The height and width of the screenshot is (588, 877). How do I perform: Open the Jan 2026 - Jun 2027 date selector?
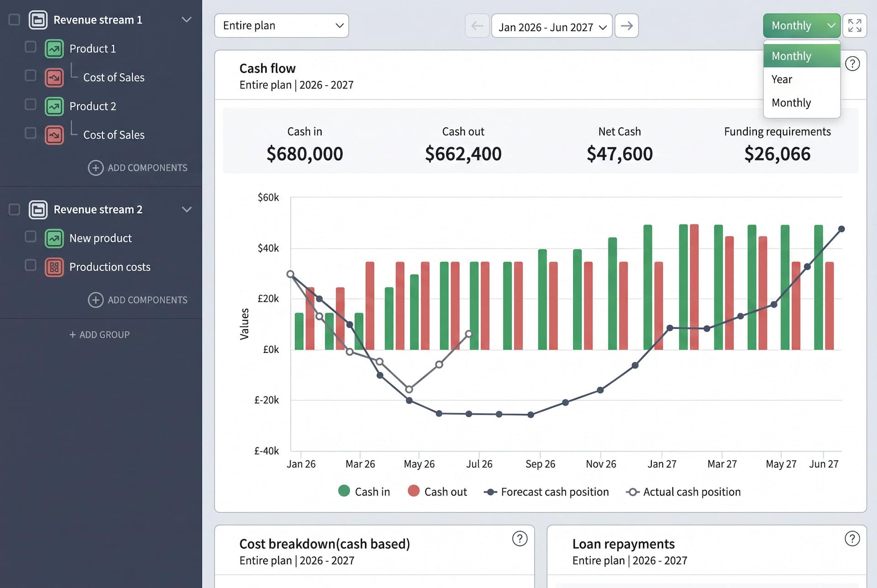[x=552, y=26]
